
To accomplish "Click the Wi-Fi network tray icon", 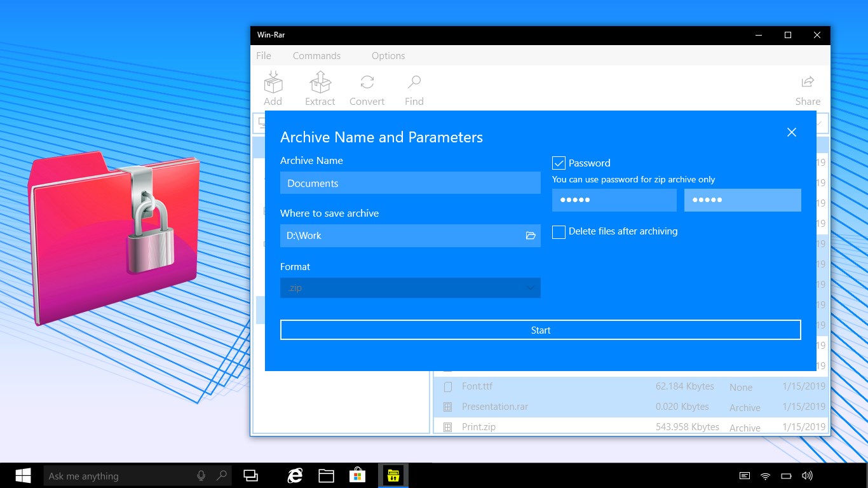I will (x=766, y=476).
